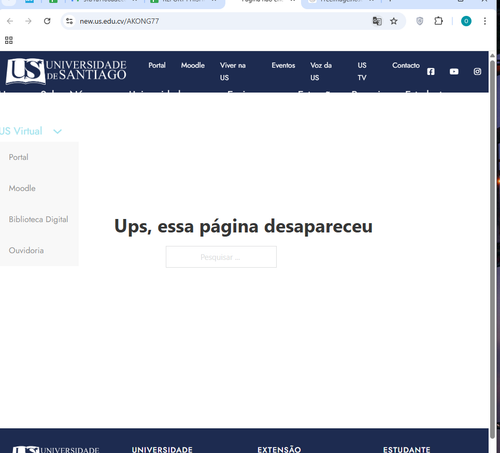
Task: Open the university's YouTube channel icon
Action: click(454, 71)
